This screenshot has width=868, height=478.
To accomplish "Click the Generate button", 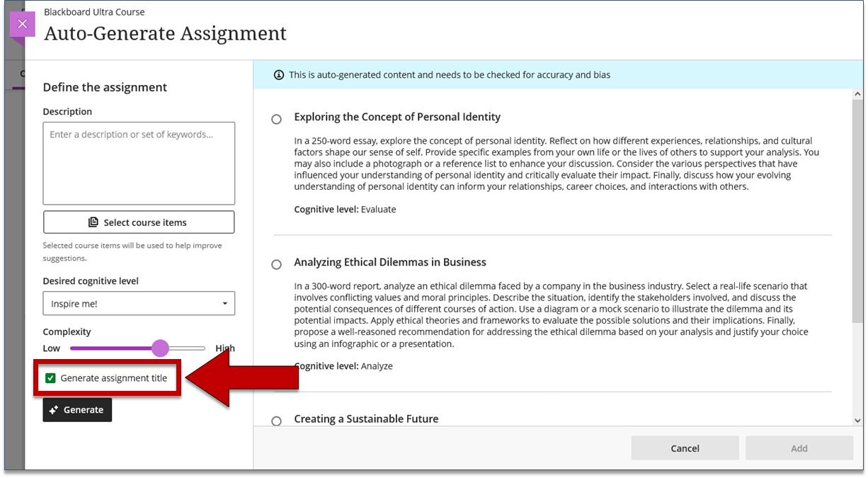I will pos(77,410).
